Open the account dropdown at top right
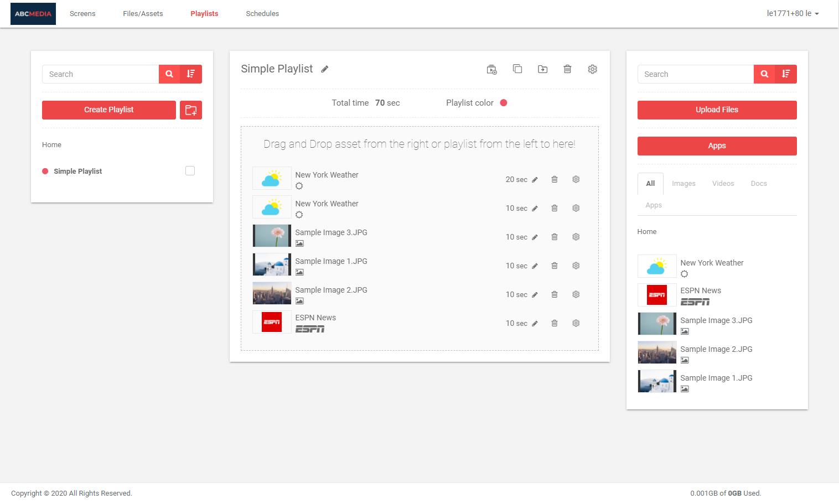 (793, 13)
